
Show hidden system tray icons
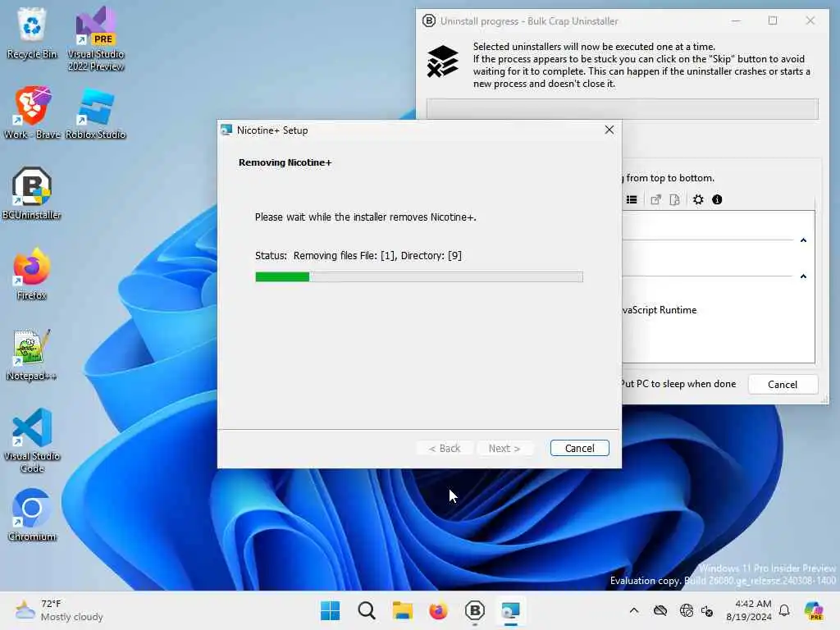pos(634,610)
